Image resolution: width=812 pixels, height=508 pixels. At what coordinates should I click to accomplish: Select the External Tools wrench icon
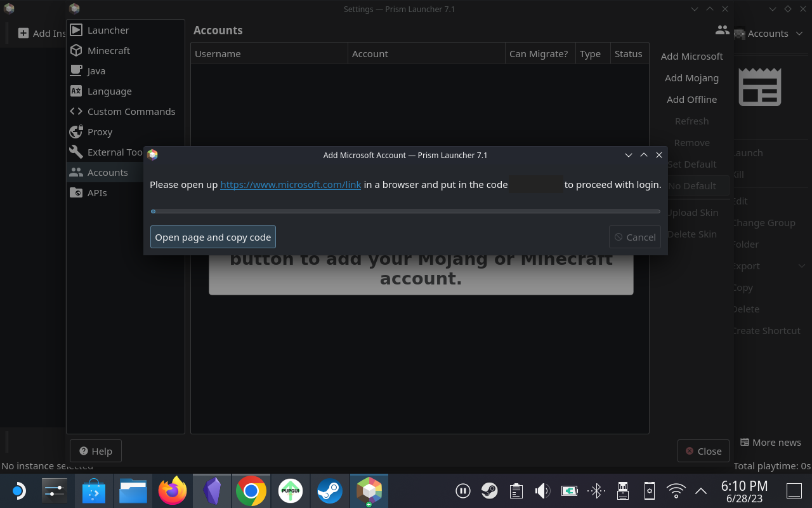[x=77, y=152]
